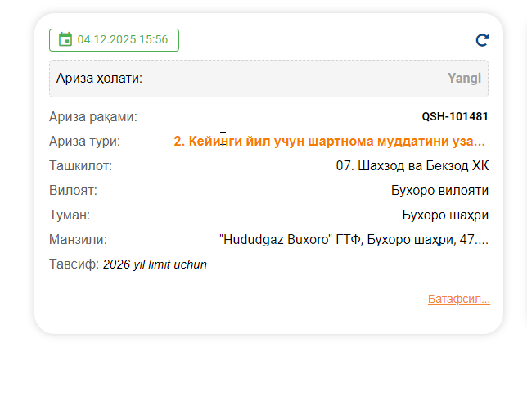Click the Yangi status value
The width and height of the screenshot is (527, 420).
(x=464, y=79)
